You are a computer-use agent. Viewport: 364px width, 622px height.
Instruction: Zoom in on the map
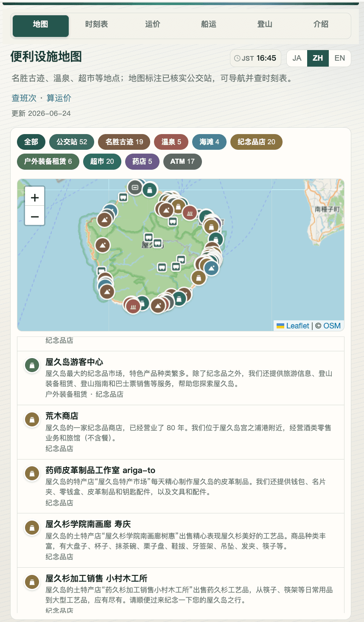[x=35, y=197]
